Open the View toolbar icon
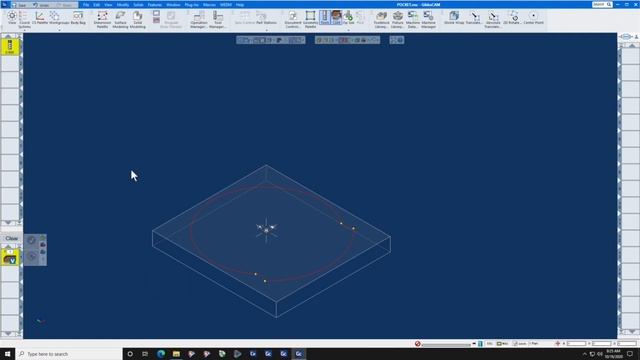 [x=12, y=18]
